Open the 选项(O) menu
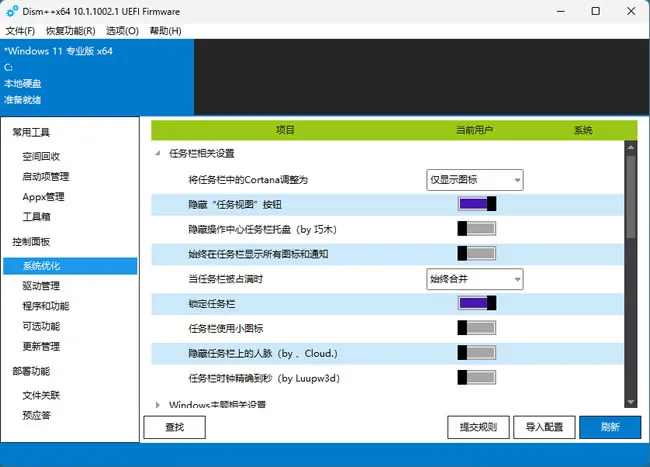 click(x=122, y=31)
